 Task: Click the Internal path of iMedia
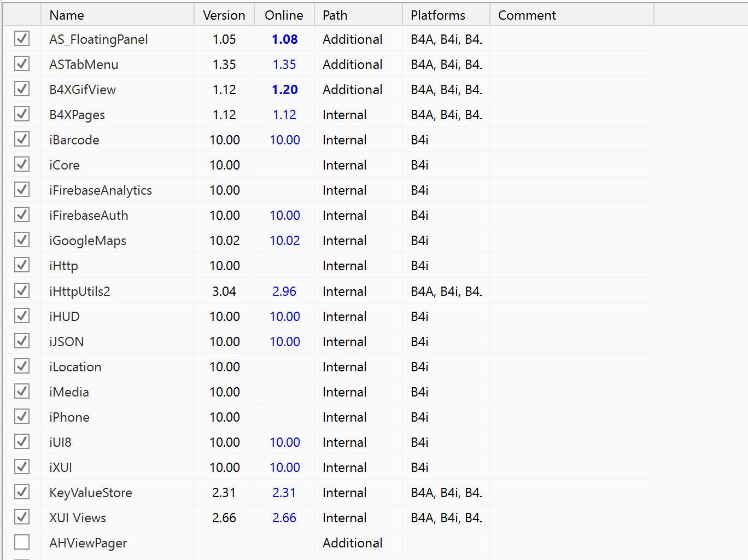(344, 392)
